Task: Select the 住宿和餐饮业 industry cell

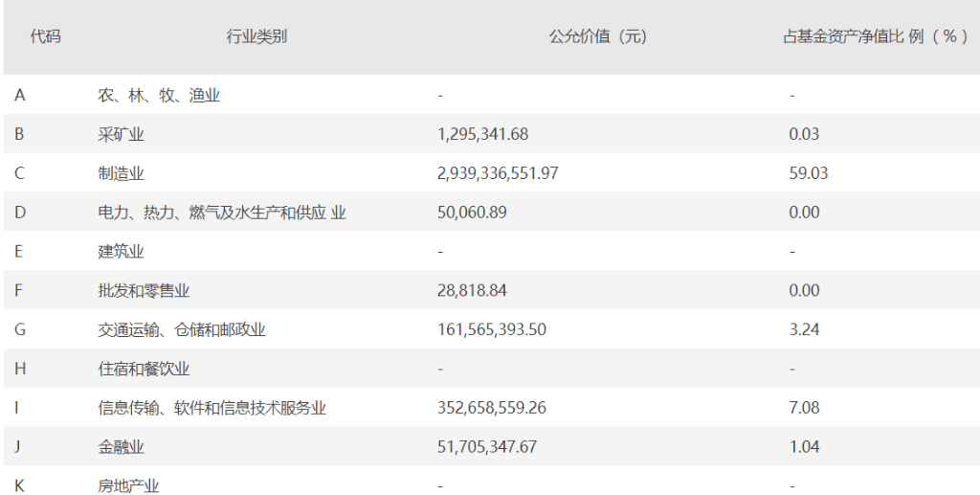Action: (144, 369)
